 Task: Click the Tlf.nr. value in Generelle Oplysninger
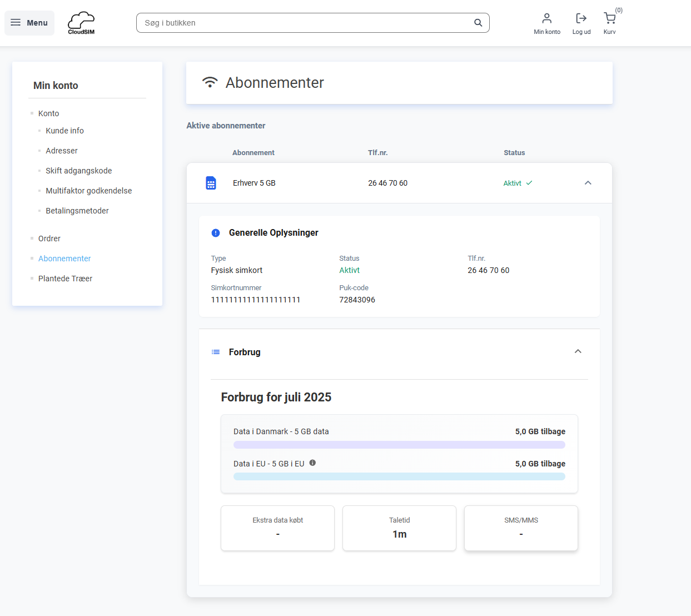489,270
